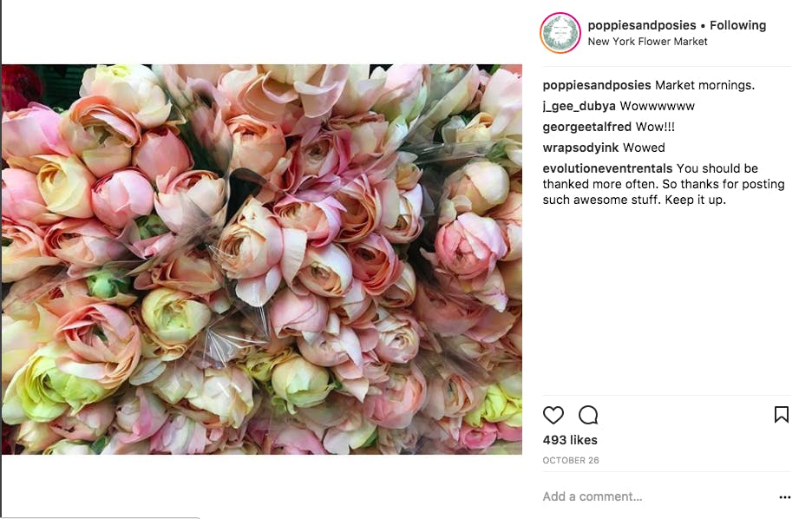Click the poppiesandposies username in the header
This screenshot has height=519, width=812.
[x=642, y=25]
